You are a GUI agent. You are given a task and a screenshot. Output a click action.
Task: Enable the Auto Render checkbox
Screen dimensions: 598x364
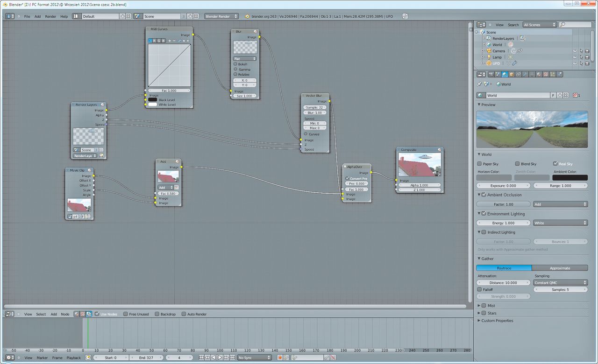pyautogui.click(x=184, y=314)
